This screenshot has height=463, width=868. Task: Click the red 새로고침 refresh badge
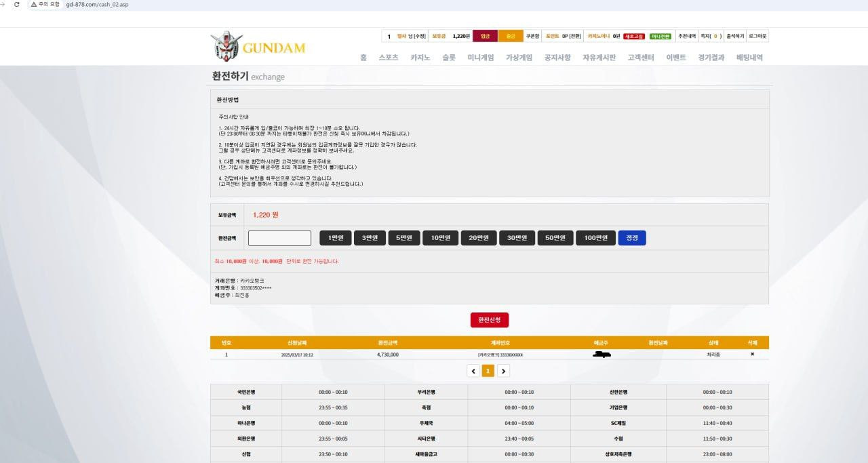(634, 36)
